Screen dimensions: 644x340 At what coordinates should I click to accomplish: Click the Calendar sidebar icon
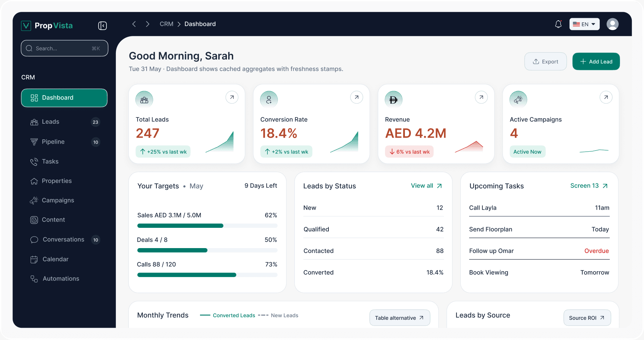[x=34, y=259]
